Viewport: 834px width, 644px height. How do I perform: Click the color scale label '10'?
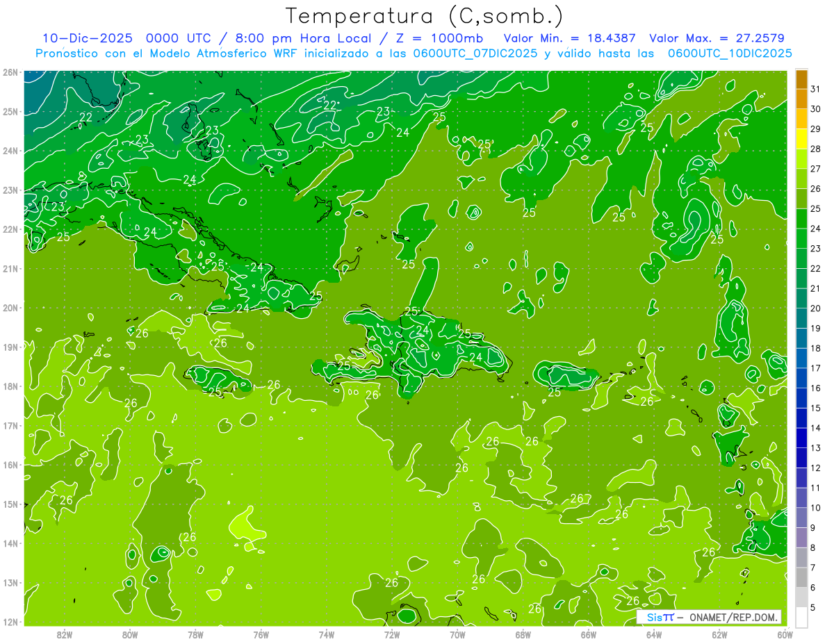point(815,507)
